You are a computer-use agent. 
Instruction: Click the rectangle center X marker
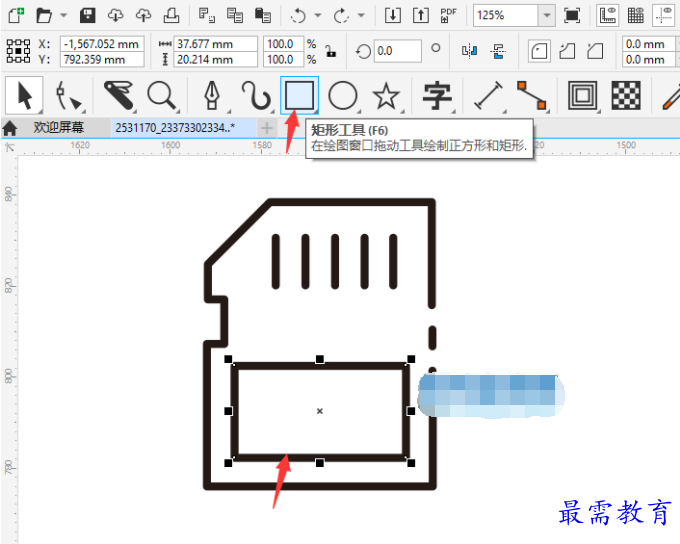(x=320, y=411)
